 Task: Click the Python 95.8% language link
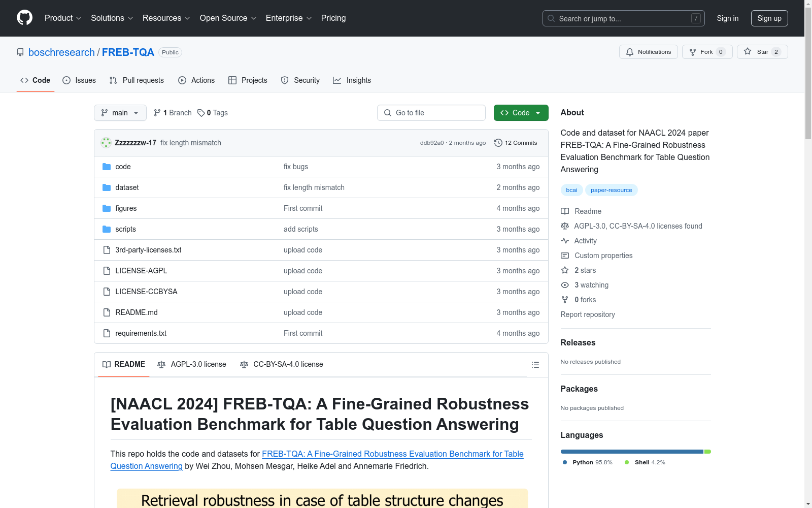tap(588, 462)
